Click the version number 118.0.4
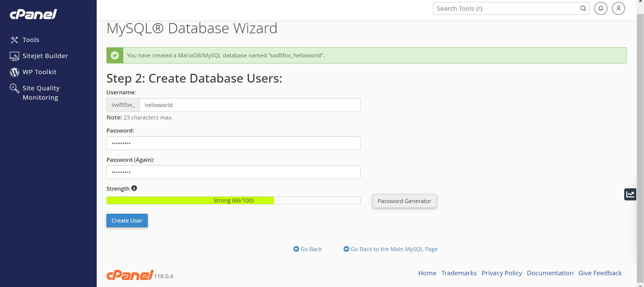Image resolution: width=644 pixels, height=287 pixels. 164,276
